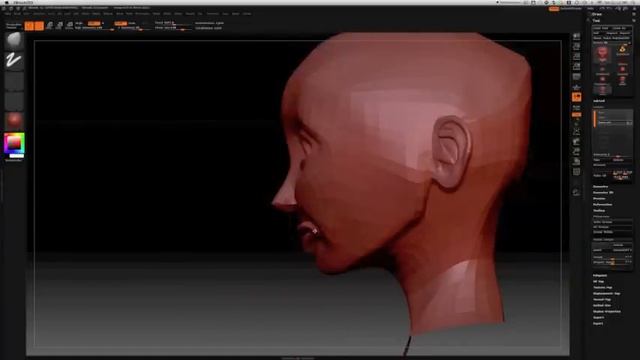Toggle Draw mode button
This screenshot has height=360, width=640.
pyautogui.click(x=39, y=26)
